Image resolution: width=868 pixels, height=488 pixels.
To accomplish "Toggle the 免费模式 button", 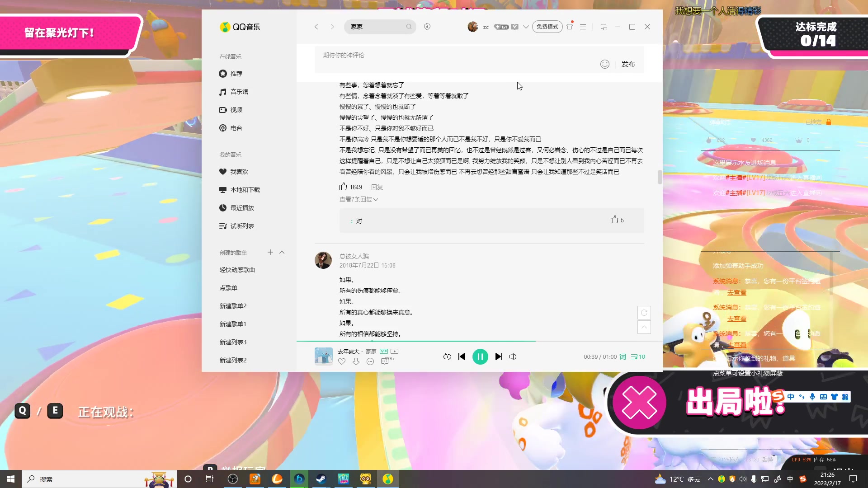I will click(547, 27).
